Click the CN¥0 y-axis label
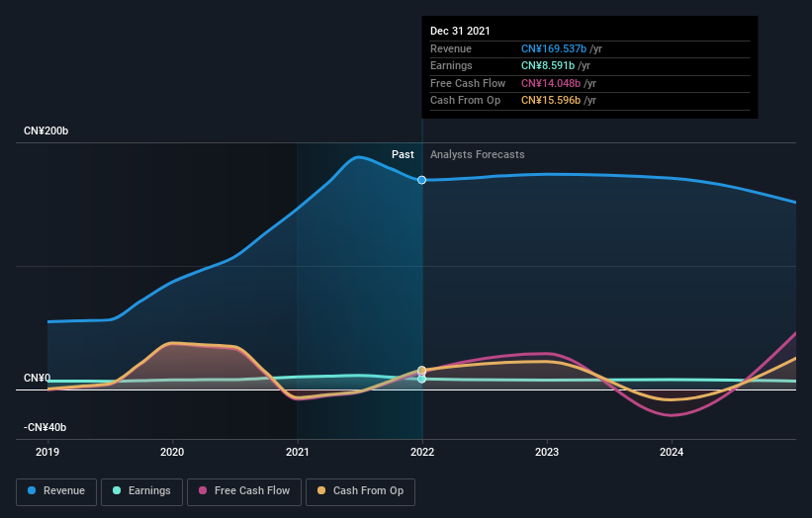 [x=38, y=379]
